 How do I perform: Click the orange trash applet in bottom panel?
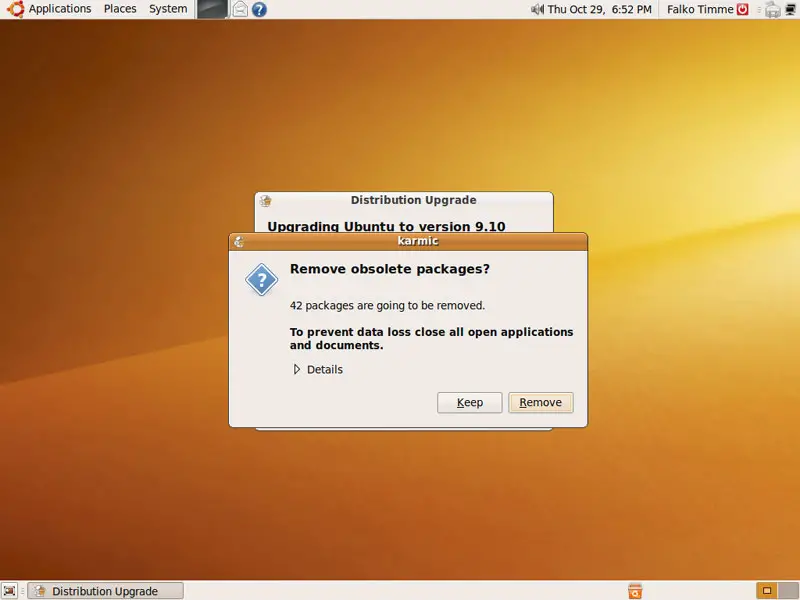[635, 591]
